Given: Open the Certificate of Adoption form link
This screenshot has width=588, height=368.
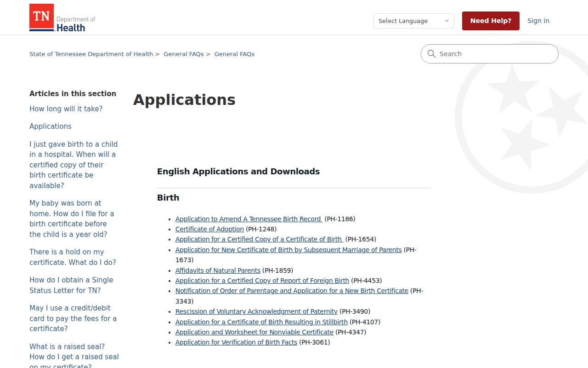Looking at the screenshot, I should click(209, 229).
